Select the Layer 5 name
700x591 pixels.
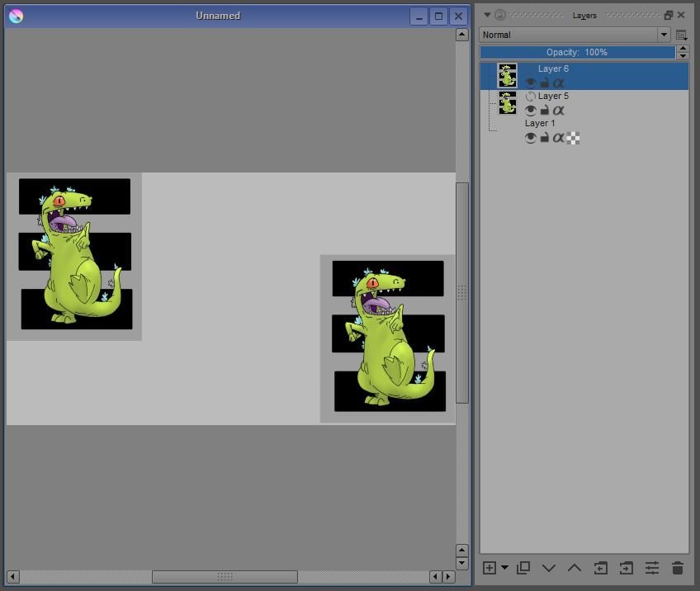click(553, 96)
